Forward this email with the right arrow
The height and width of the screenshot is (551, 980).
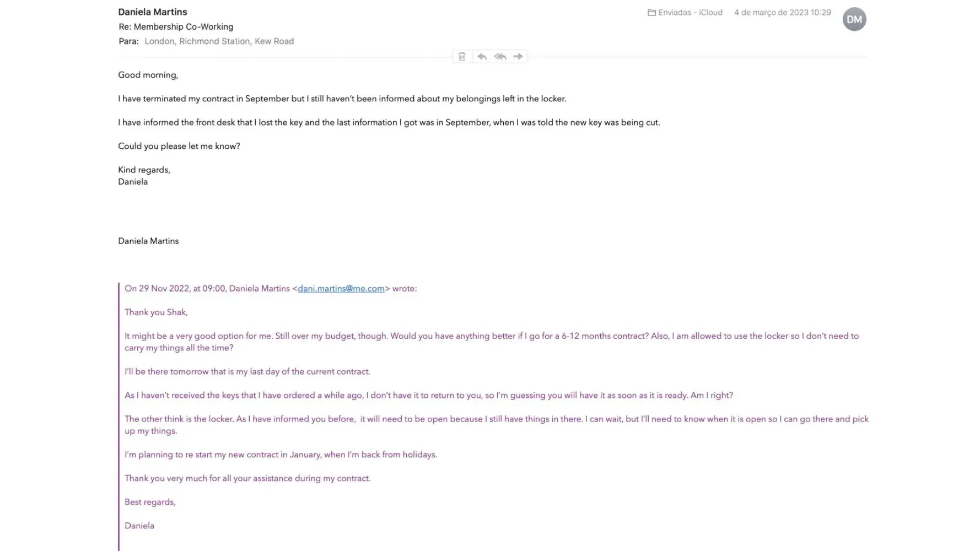[518, 56]
